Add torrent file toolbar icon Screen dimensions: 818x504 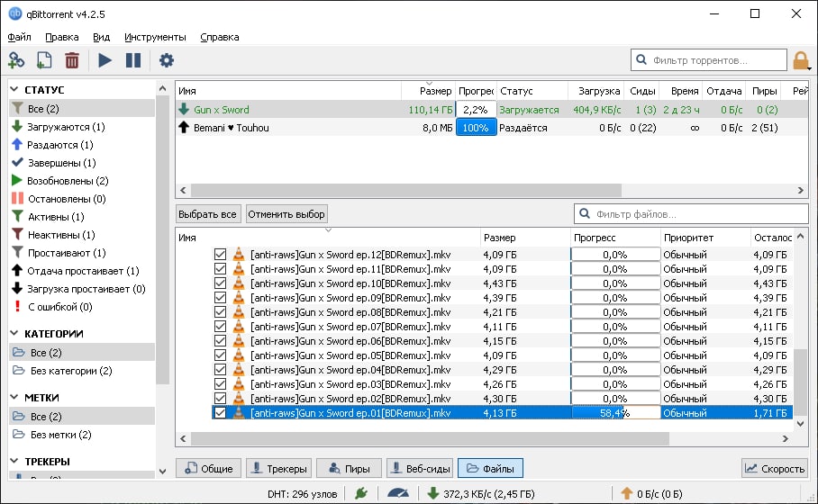click(44, 60)
